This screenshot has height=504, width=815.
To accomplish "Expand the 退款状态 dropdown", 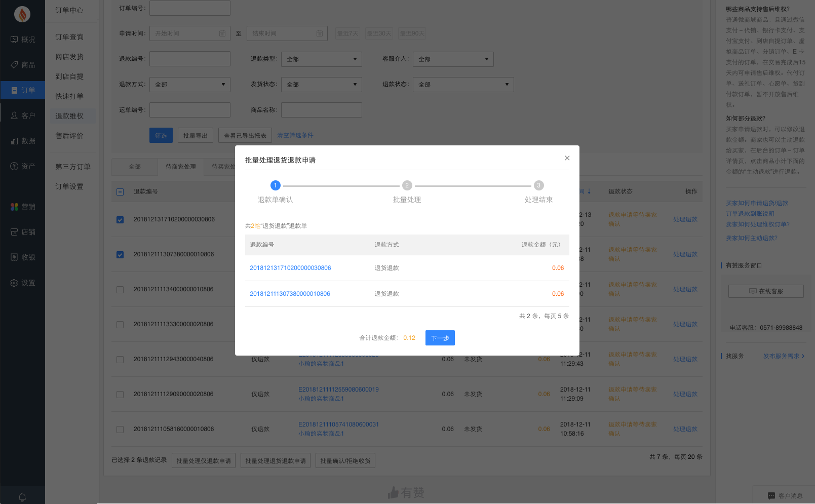I will pyautogui.click(x=463, y=85).
